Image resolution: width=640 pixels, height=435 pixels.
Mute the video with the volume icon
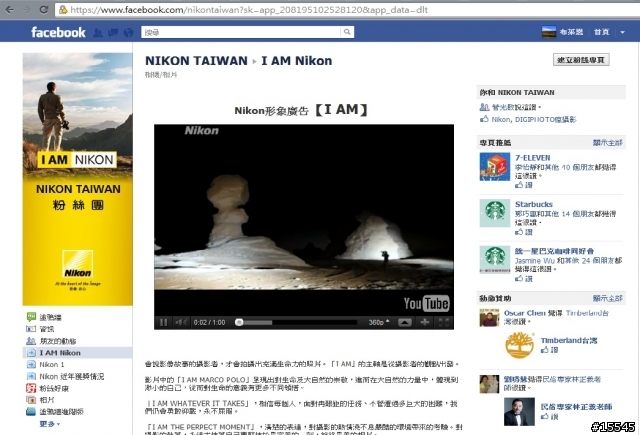tap(180, 322)
